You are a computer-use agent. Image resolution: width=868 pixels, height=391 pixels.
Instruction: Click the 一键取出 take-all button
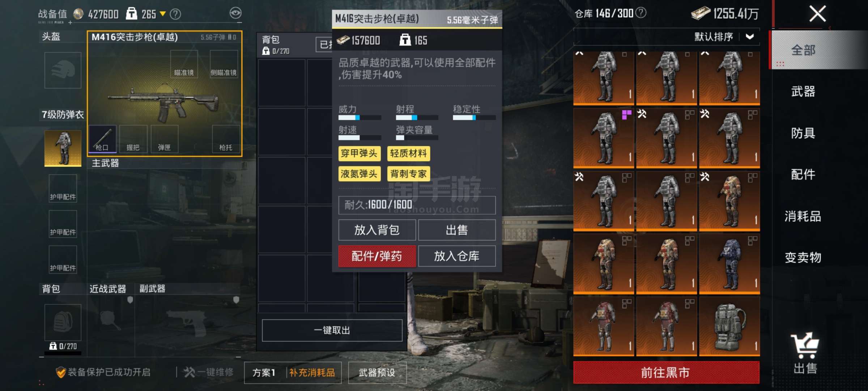[332, 330]
